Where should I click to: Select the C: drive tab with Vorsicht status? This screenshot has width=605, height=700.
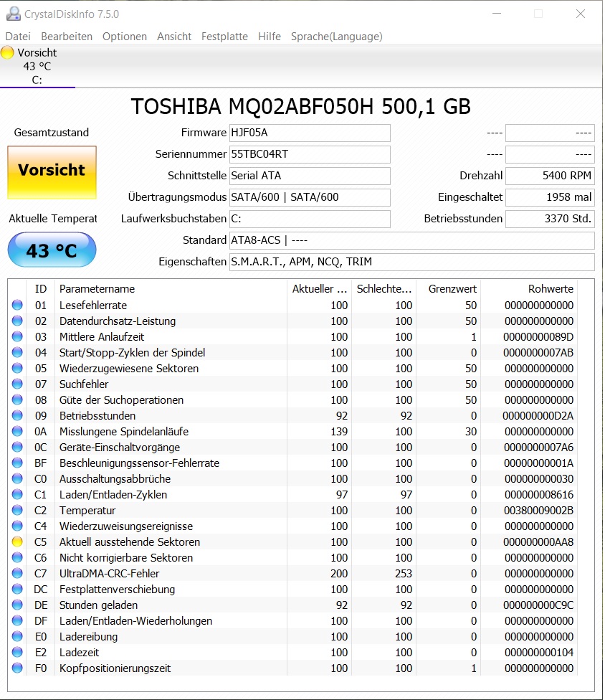click(x=37, y=66)
